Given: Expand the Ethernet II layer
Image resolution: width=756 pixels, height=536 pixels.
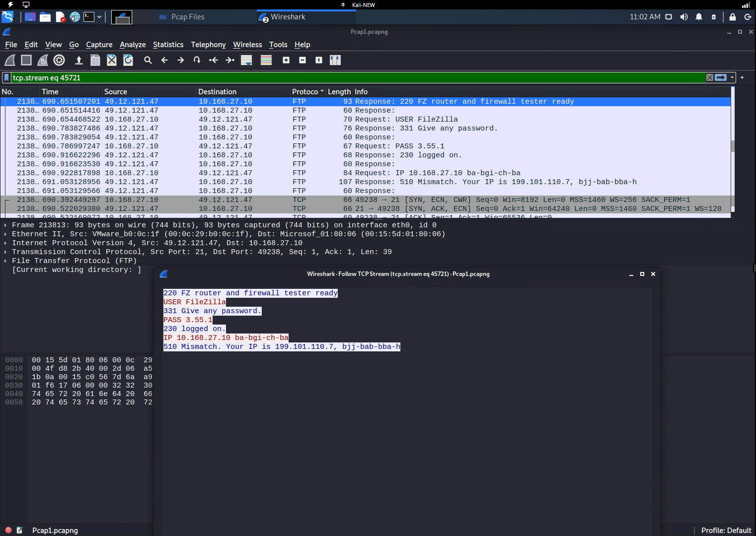Looking at the screenshot, I should [5, 234].
